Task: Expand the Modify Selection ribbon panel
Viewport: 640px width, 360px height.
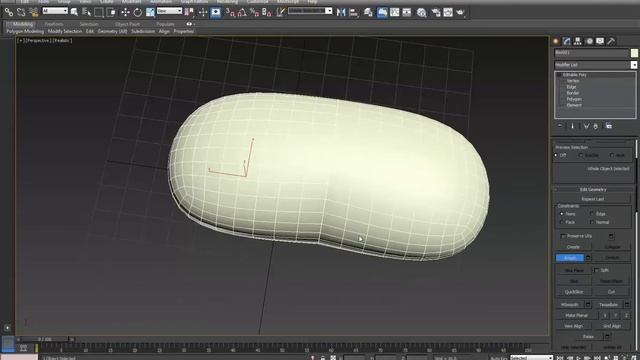Action: [65, 31]
